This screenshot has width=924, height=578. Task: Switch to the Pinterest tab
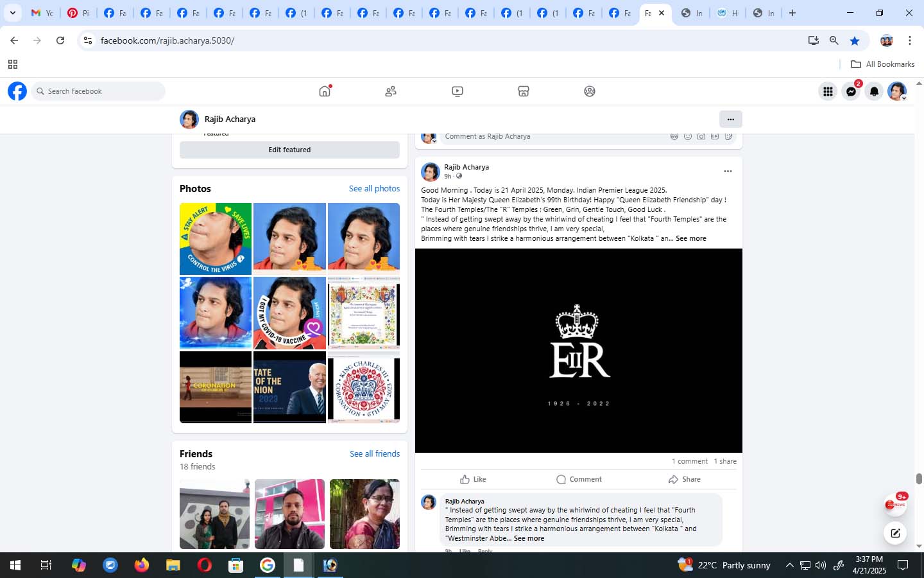tap(78, 13)
